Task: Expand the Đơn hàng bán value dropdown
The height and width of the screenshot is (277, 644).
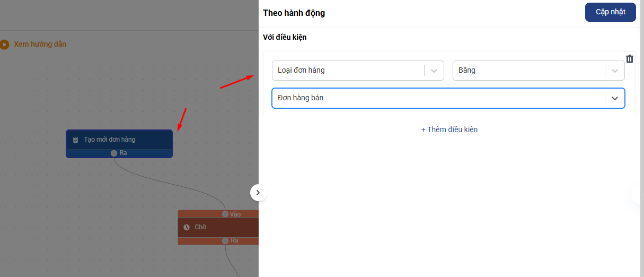Action: click(448, 98)
